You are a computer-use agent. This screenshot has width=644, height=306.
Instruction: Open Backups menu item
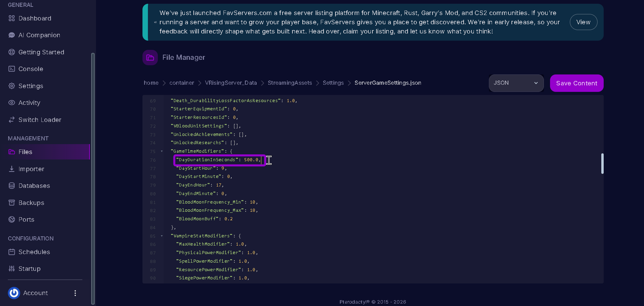coord(31,203)
